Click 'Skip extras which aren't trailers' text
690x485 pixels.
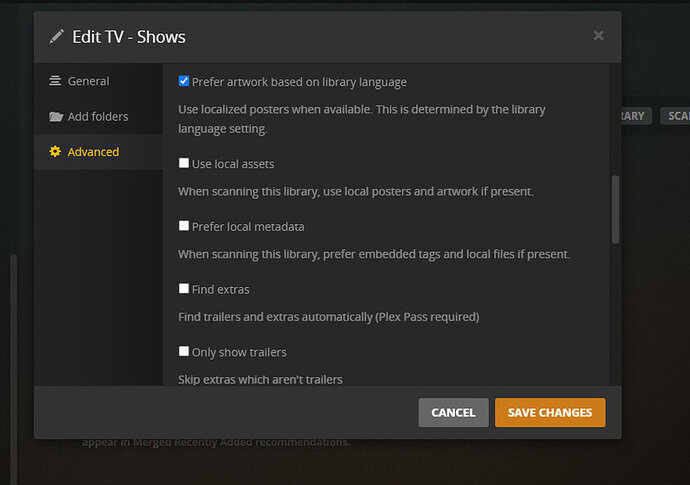(x=260, y=379)
